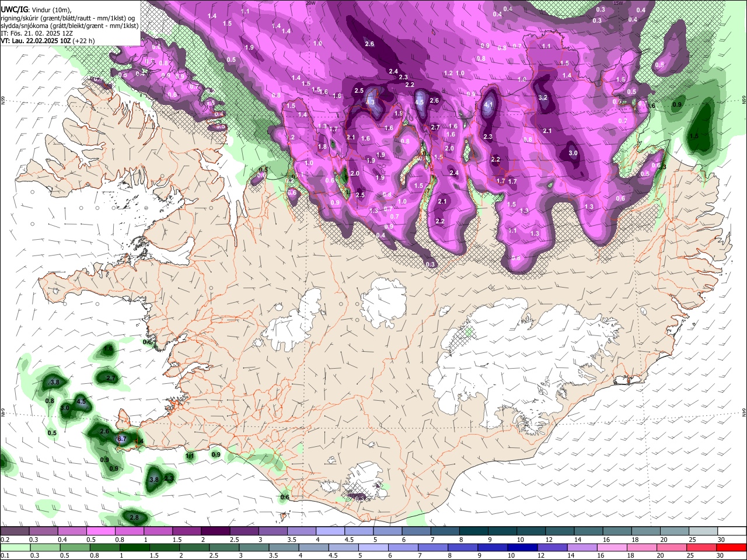Click the '2.8' rain value on the map

[x=134, y=518]
